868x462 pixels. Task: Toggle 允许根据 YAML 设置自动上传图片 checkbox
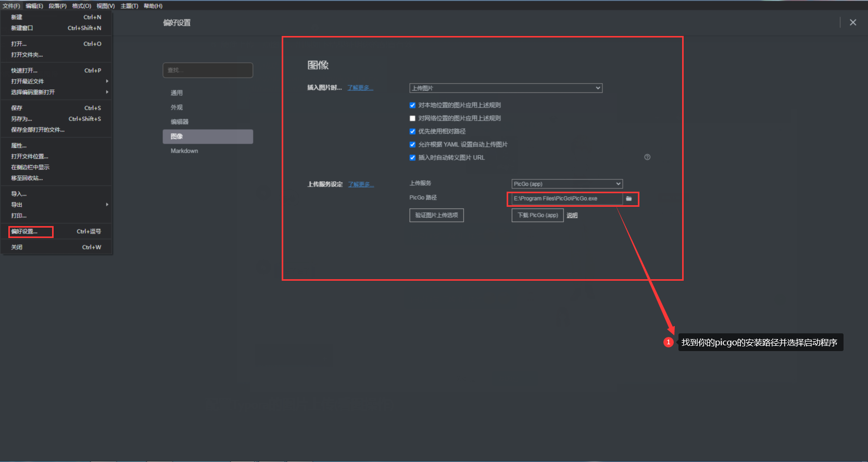412,144
